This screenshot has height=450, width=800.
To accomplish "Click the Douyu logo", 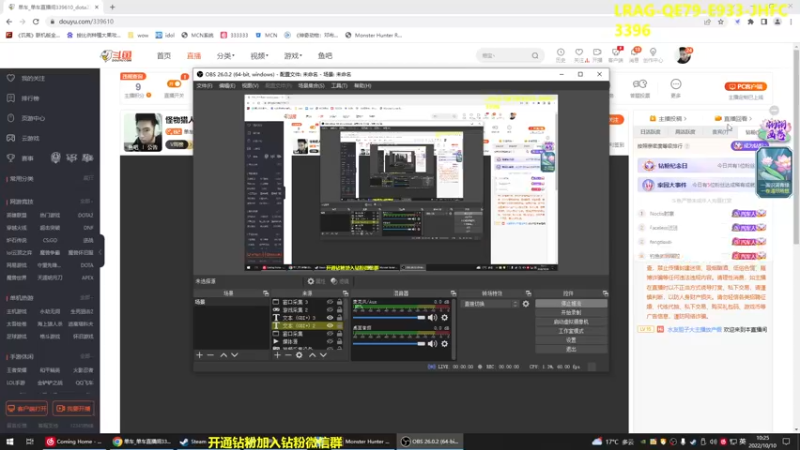I will [116, 56].
